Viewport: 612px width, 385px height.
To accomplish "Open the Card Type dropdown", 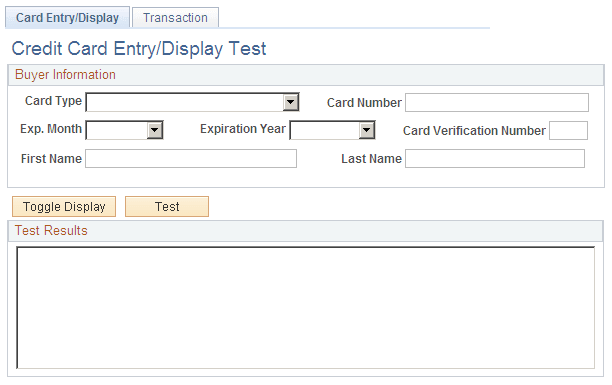I will (192, 102).
